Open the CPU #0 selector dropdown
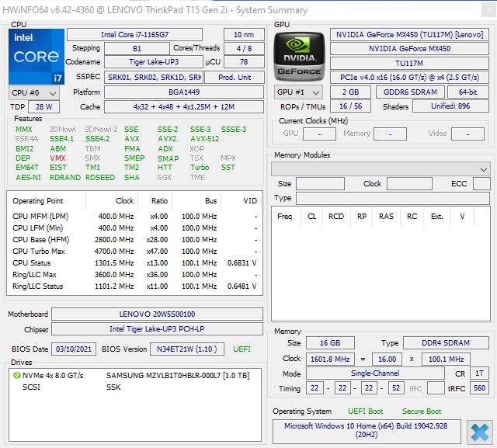The height and width of the screenshot is (448, 497). [33, 93]
